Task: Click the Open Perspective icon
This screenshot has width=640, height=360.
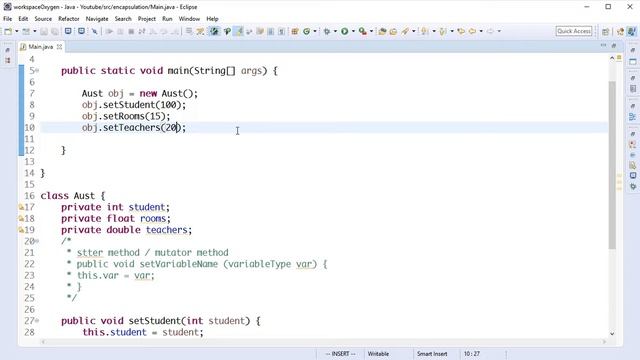Action: (x=605, y=31)
